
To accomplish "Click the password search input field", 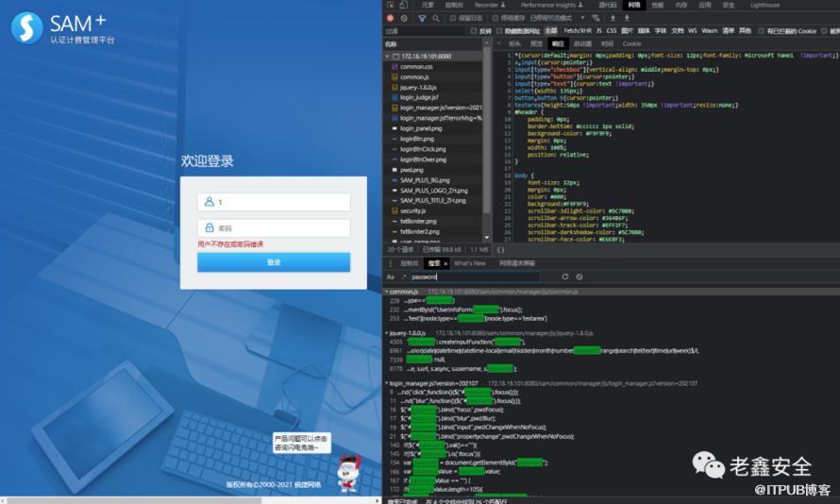I will click(474, 277).
